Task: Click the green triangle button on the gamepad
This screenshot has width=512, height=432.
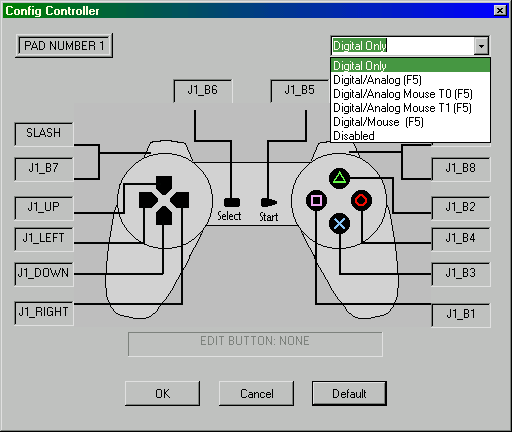Action: coord(339,178)
